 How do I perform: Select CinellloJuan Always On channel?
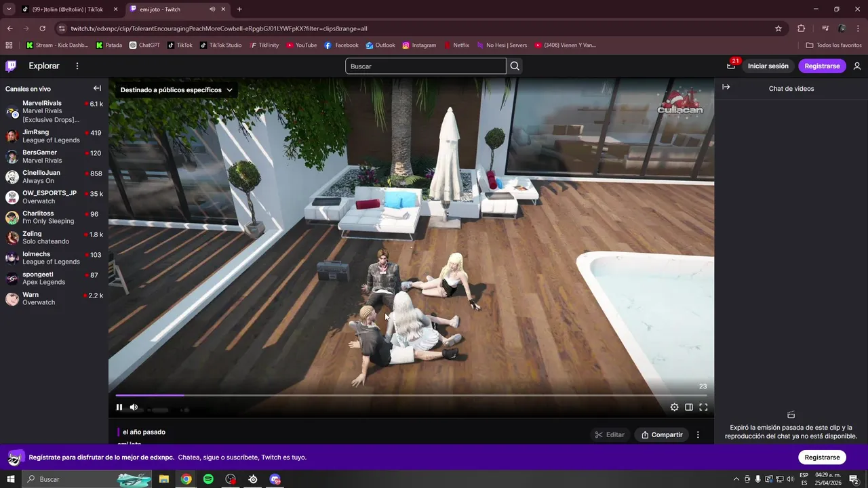point(54,177)
